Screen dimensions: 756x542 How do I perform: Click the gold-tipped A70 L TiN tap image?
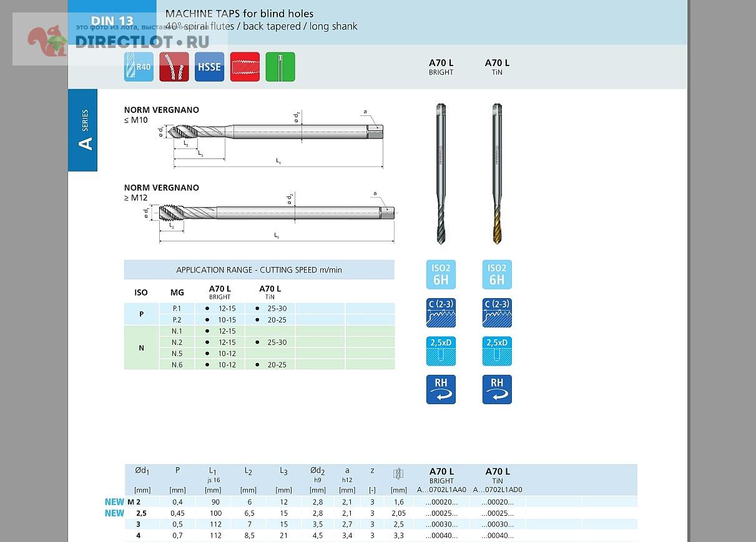click(497, 173)
